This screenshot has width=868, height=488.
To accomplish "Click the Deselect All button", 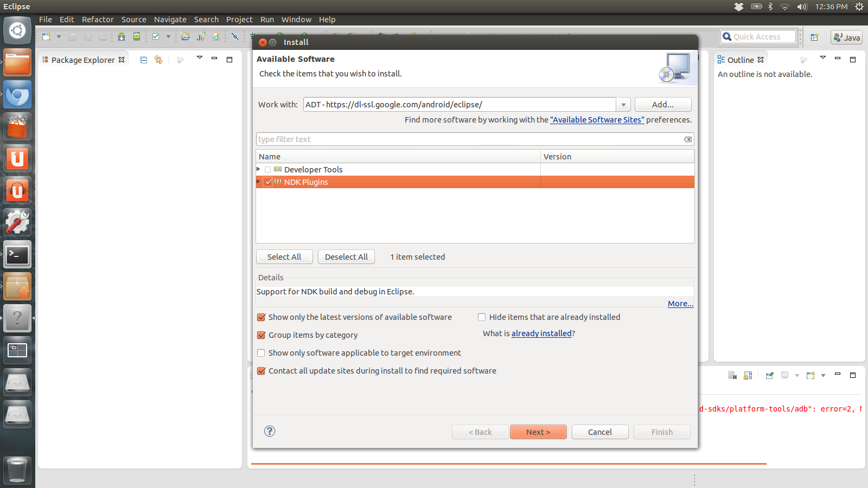I will click(346, 256).
